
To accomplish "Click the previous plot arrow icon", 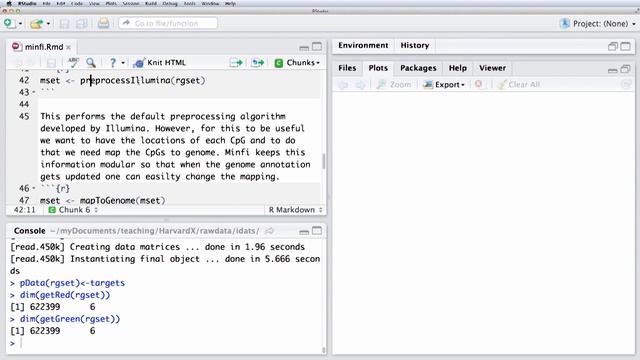I will (x=343, y=85).
